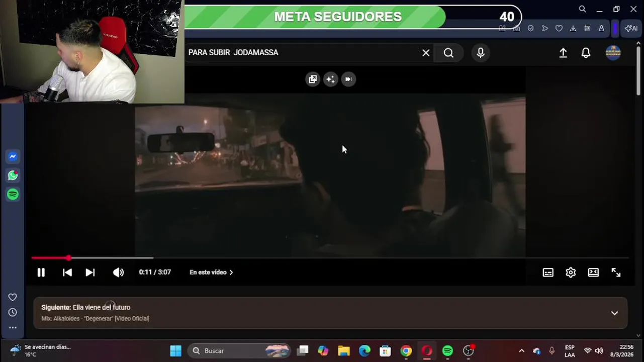
Task: Open the Spotify app on the taskbar
Action: point(447,351)
